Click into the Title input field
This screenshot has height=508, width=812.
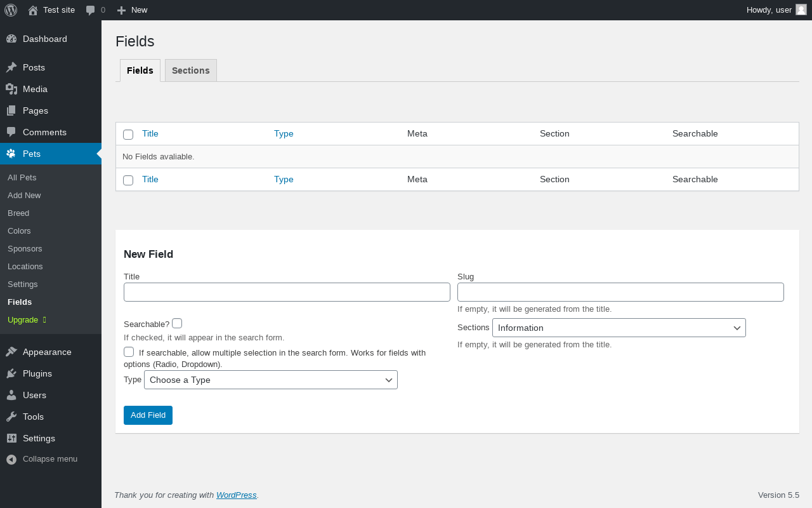[287, 292]
